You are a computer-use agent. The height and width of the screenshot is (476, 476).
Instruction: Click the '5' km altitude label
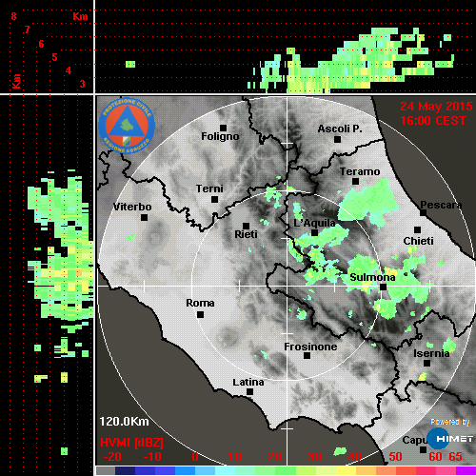[x=54, y=57]
